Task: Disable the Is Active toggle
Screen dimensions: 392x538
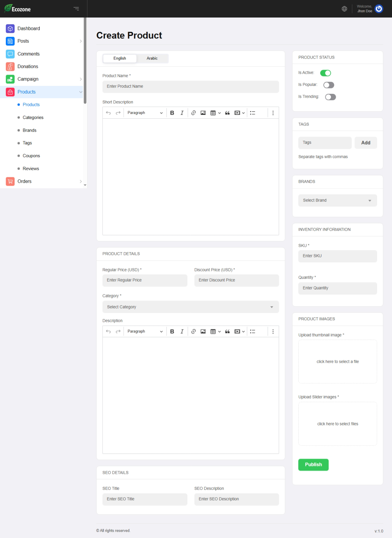Action: [x=326, y=73]
